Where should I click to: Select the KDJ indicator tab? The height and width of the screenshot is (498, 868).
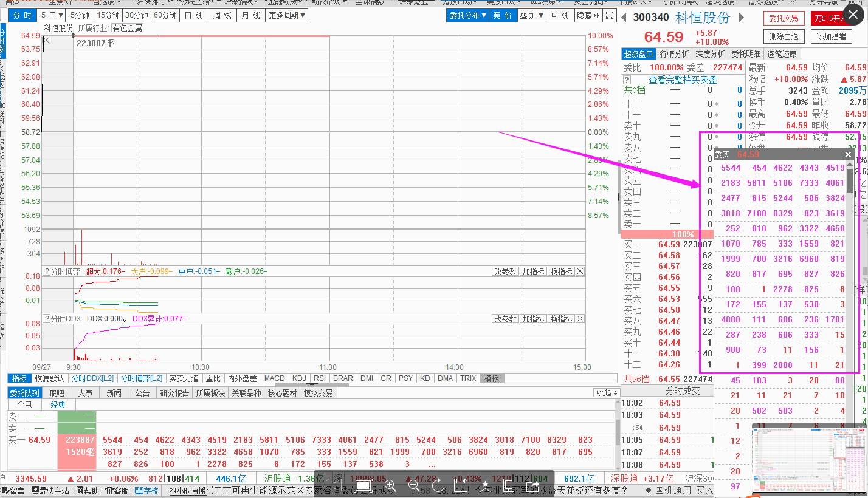(299, 378)
